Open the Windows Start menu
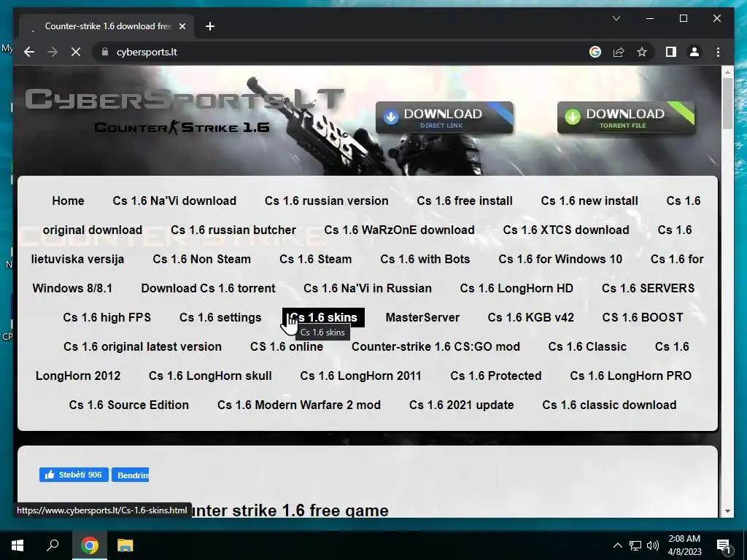 pos(18,545)
